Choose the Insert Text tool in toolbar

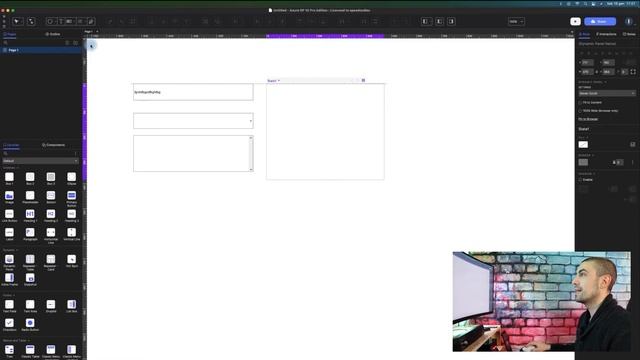click(61, 21)
